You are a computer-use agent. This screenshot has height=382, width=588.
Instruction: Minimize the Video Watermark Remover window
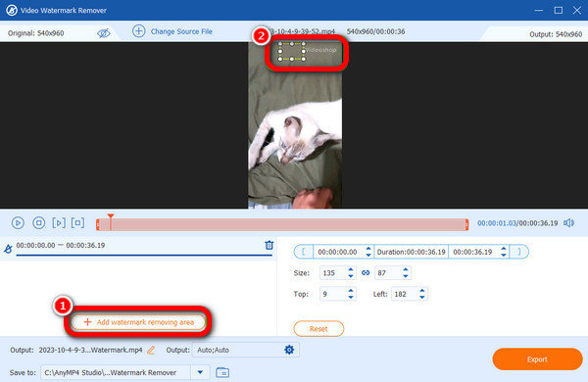coord(538,10)
